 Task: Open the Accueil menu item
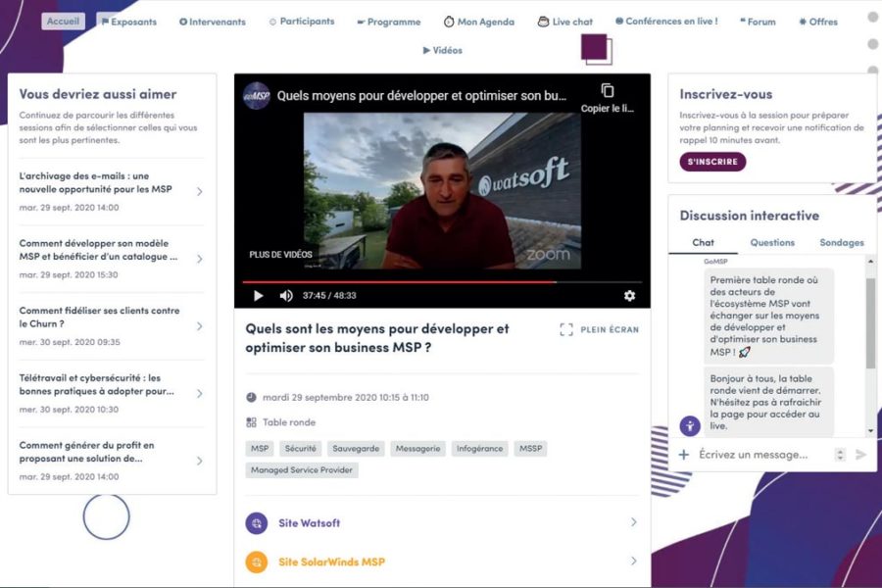[x=63, y=22]
